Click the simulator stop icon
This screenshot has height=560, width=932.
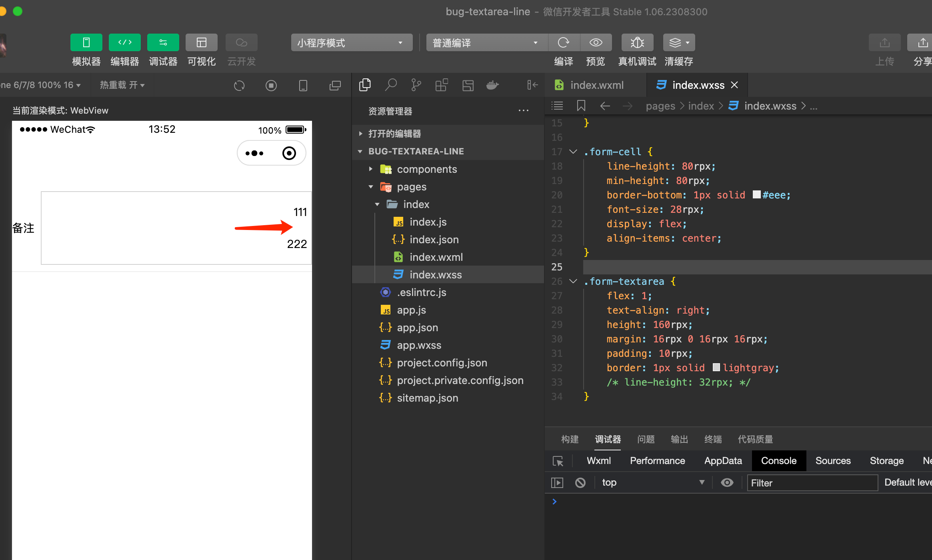pos(271,85)
